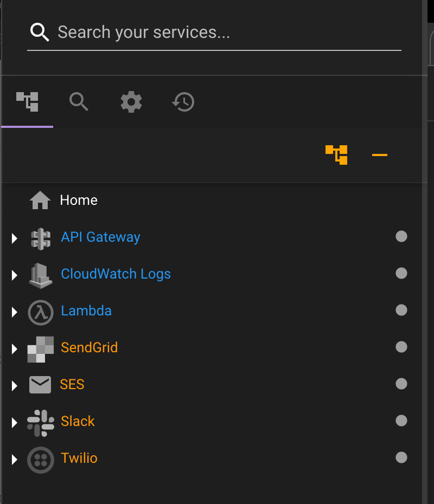Image resolution: width=434 pixels, height=504 pixels.
Task: Click the SendGrid logo icon
Action: tap(41, 350)
